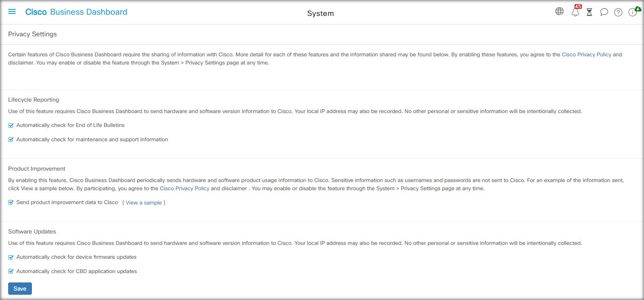Screen dimensions: 644x300
Task: Toggle automatic device firmware updates check
Action: click(x=11, y=257)
